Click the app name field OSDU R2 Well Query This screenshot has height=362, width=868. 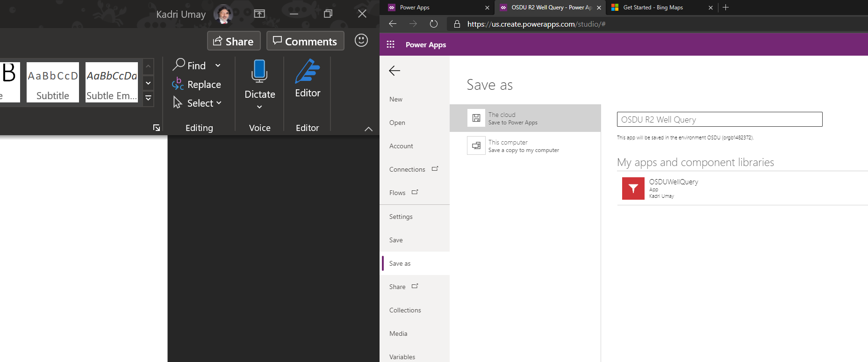(x=720, y=119)
